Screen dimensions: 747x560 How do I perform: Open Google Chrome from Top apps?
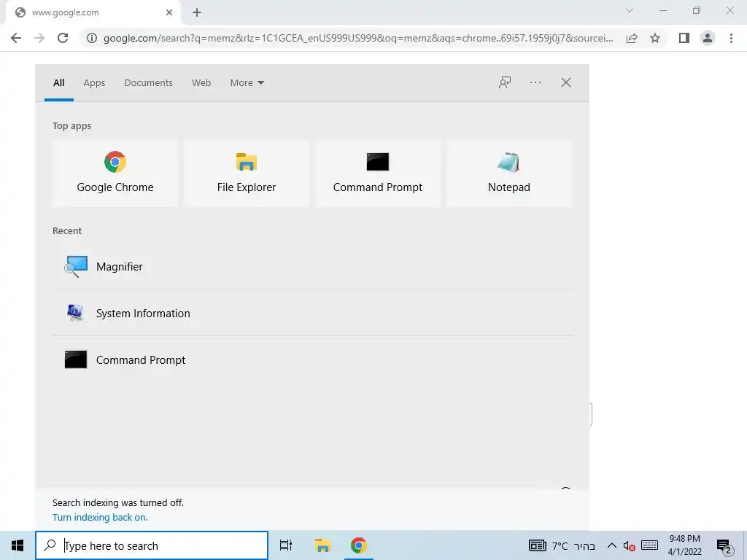point(115,174)
